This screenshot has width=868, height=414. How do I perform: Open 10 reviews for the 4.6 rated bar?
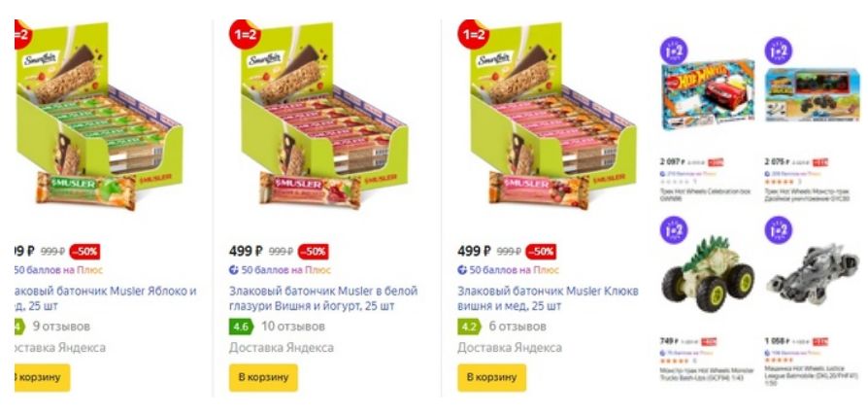point(293,327)
